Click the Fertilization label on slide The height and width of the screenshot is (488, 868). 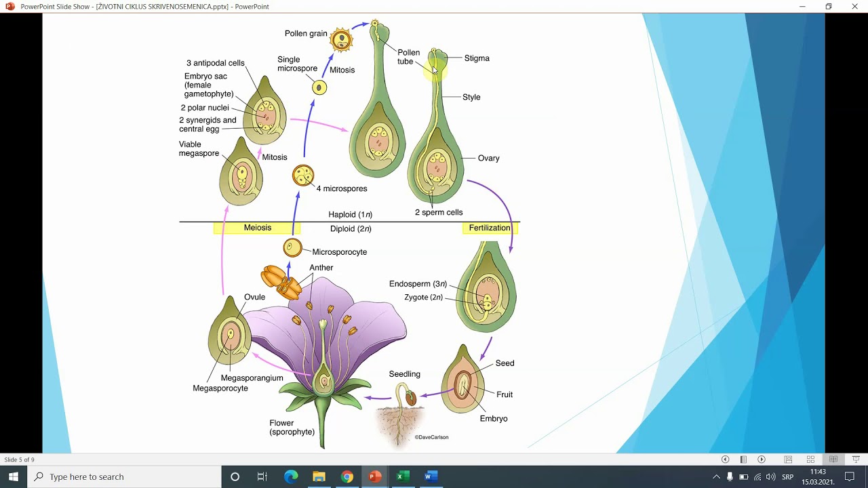[x=490, y=228]
